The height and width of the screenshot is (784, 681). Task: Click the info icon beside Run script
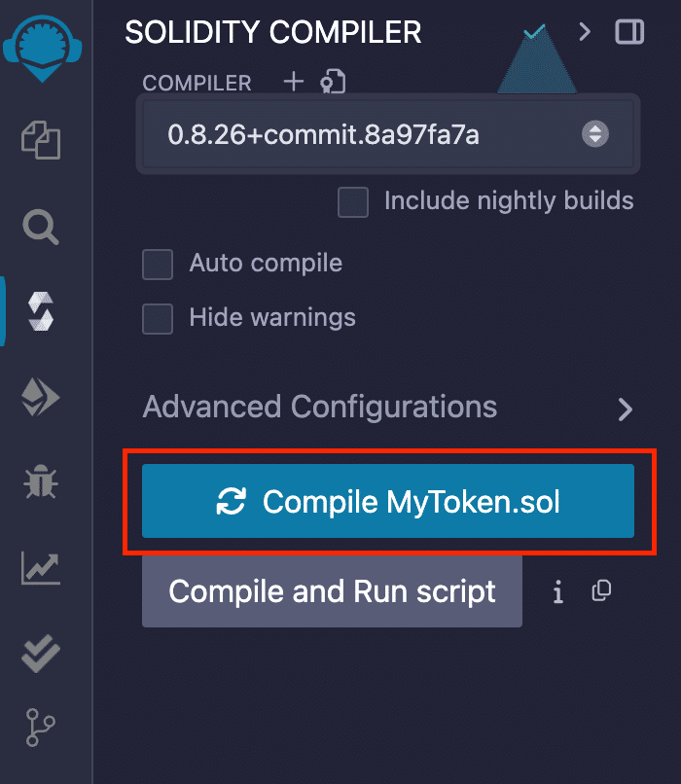pyautogui.click(x=558, y=592)
